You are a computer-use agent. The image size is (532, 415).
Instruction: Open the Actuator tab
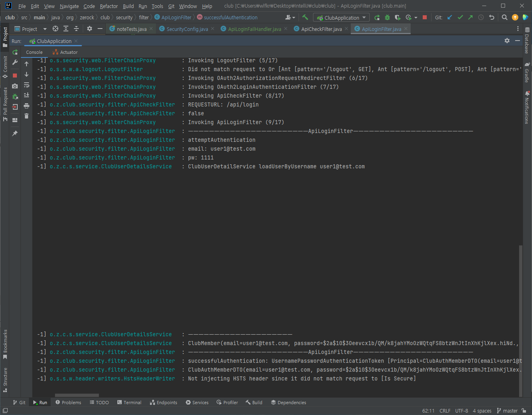pyautogui.click(x=65, y=52)
